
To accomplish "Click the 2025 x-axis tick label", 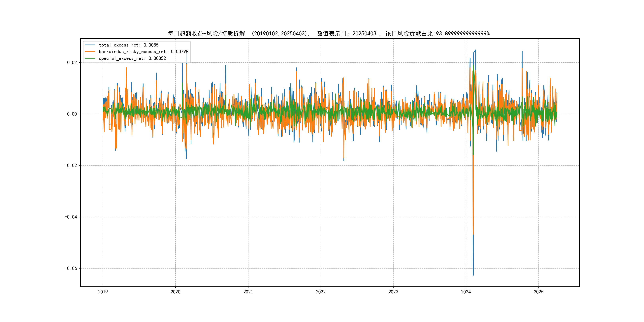I will pyautogui.click(x=538, y=292).
